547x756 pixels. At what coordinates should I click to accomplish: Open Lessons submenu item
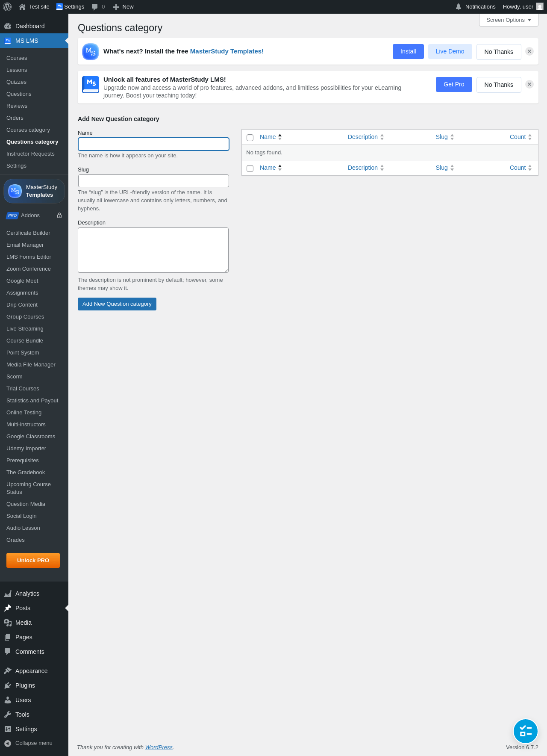coord(17,70)
